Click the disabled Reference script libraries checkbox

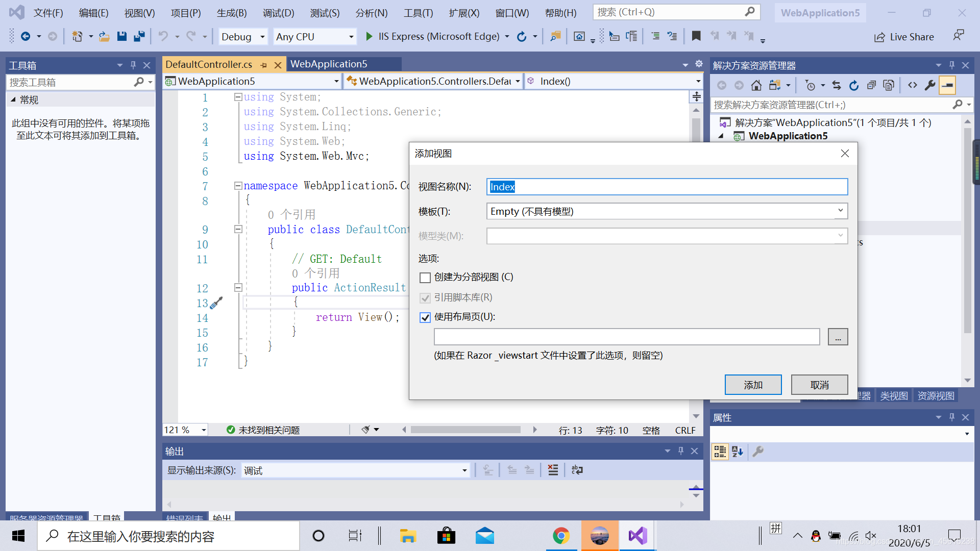click(x=425, y=297)
